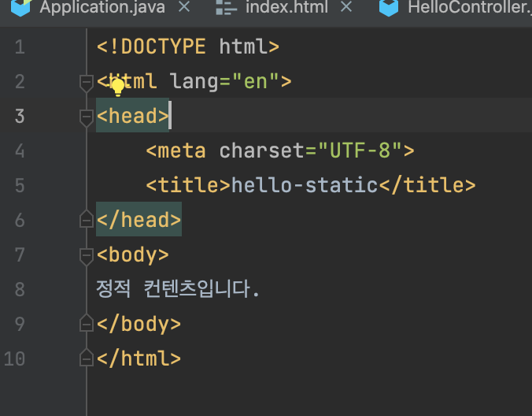Screen dimensions: 532x416
Task: Collapse the html tag fold on line 2
Action: click(x=87, y=83)
